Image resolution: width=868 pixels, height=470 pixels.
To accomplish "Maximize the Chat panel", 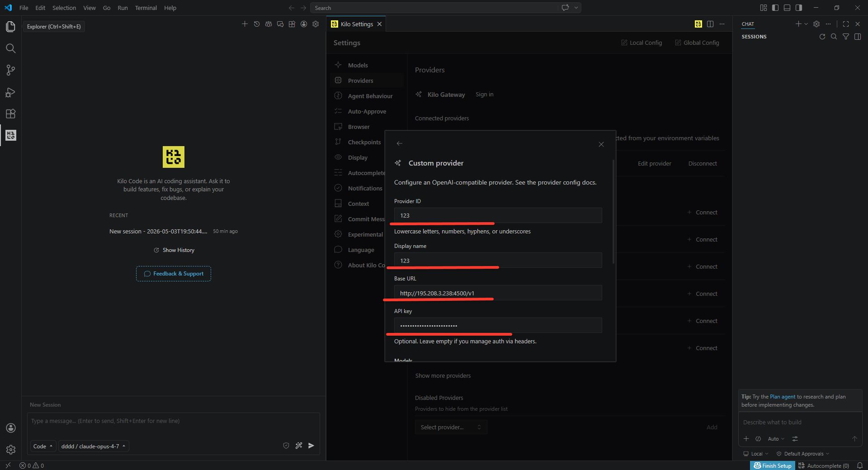I will pos(846,24).
